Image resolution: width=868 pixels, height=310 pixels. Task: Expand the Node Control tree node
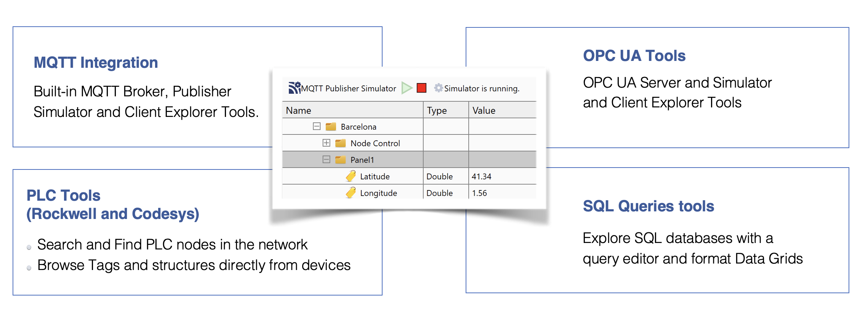pos(326,143)
